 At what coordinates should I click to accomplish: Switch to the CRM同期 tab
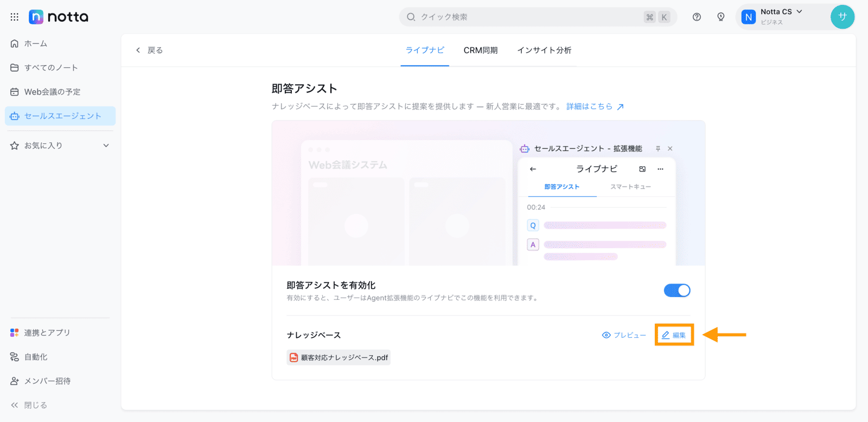click(x=481, y=50)
